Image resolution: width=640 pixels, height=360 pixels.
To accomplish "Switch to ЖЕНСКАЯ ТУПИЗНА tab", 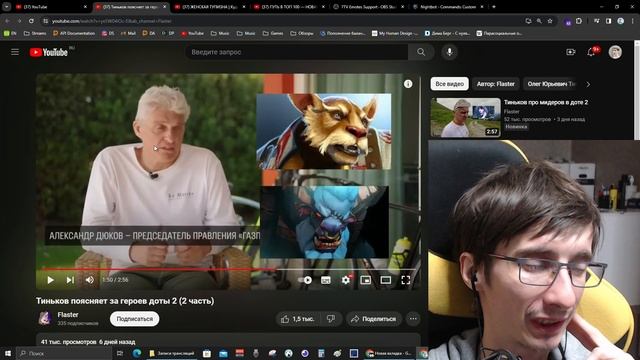I will [210, 7].
